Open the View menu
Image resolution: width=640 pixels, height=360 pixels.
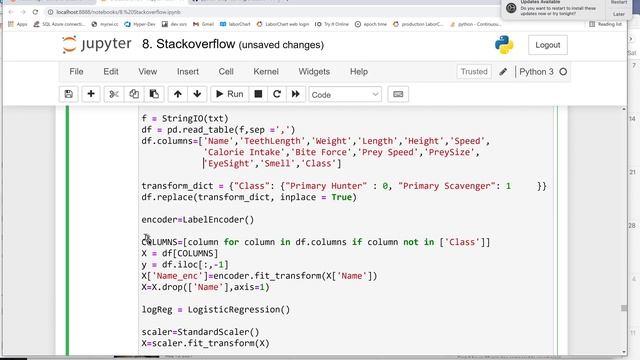147,72
